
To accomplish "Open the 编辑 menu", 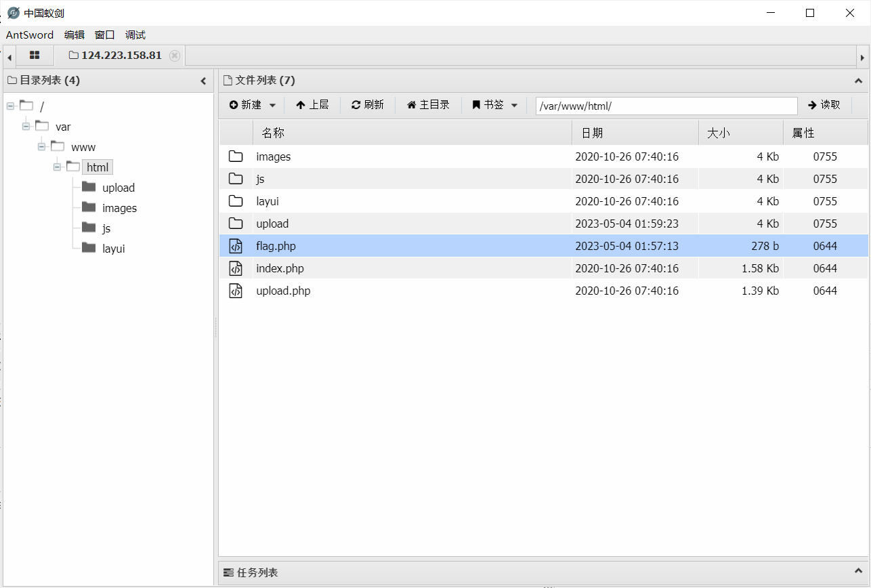I will point(75,35).
